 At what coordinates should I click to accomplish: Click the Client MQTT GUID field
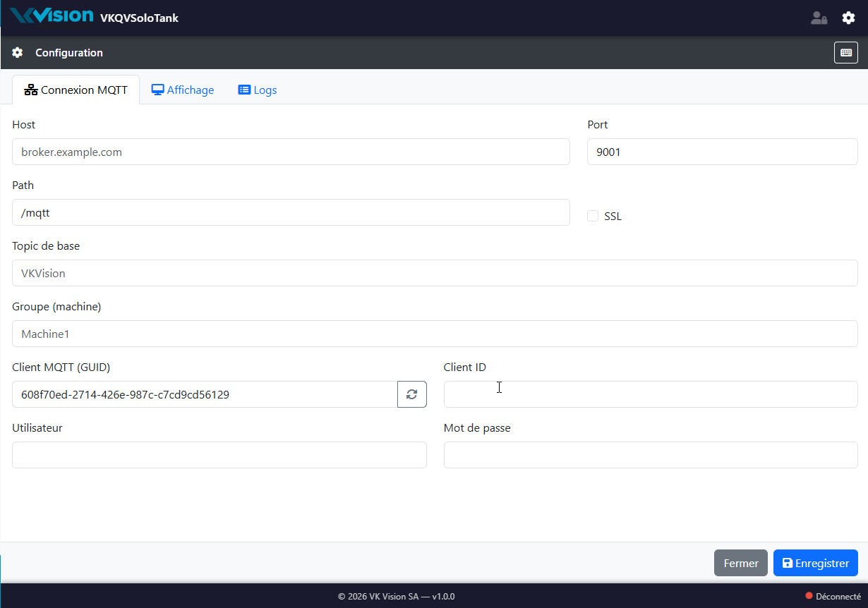pos(205,394)
